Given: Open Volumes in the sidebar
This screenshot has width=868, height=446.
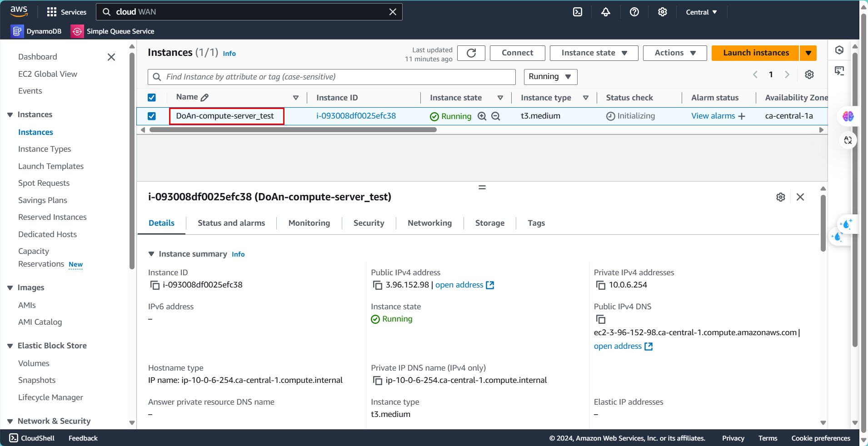Looking at the screenshot, I should tap(34, 363).
